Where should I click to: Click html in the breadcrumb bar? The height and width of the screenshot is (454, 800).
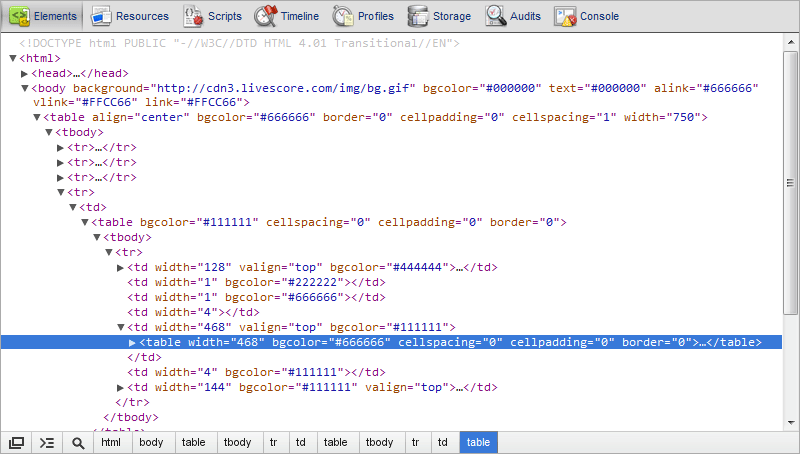(x=111, y=442)
